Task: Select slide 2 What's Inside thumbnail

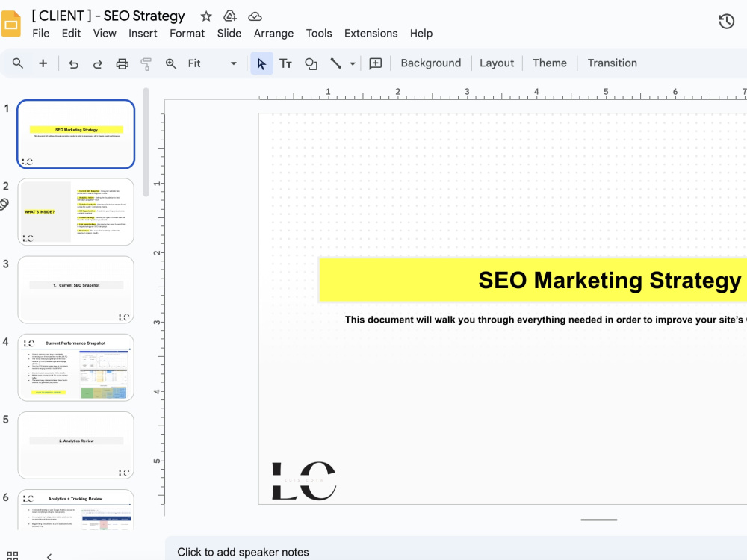Action: click(x=75, y=212)
